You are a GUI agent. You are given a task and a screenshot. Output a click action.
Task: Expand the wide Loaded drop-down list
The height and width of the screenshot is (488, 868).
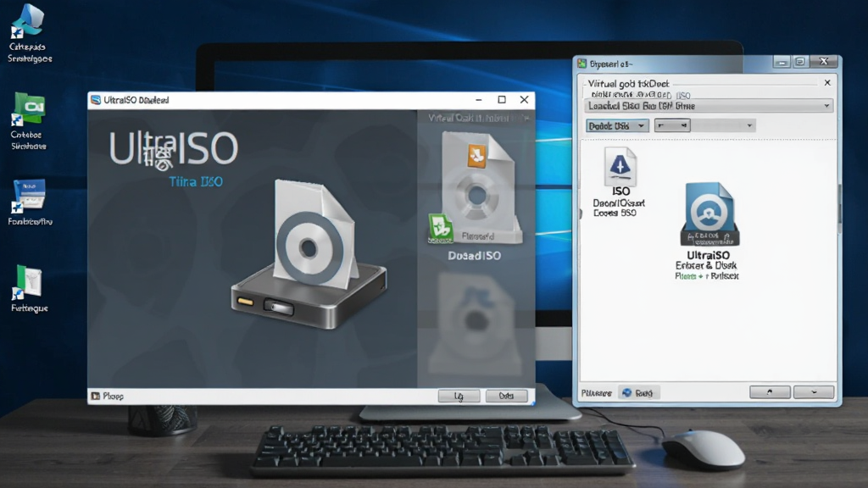(x=709, y=106)
